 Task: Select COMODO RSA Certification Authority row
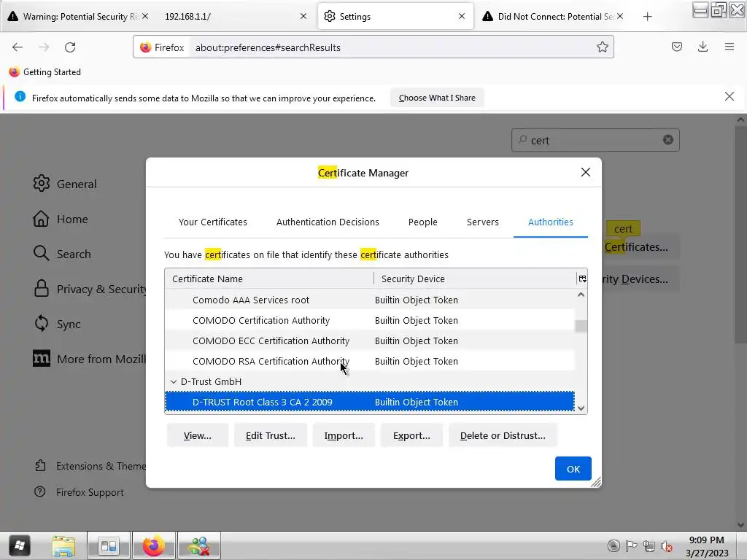tap(370, 362)
